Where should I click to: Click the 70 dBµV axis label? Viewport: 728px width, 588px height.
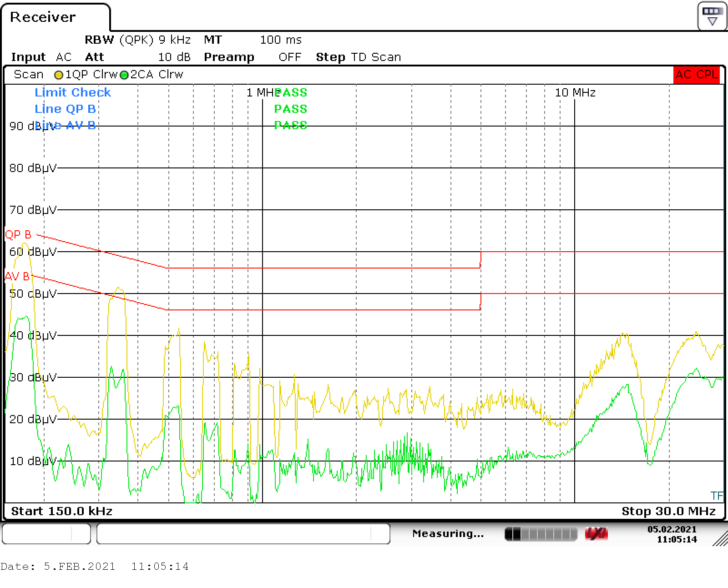coord(33,210)
